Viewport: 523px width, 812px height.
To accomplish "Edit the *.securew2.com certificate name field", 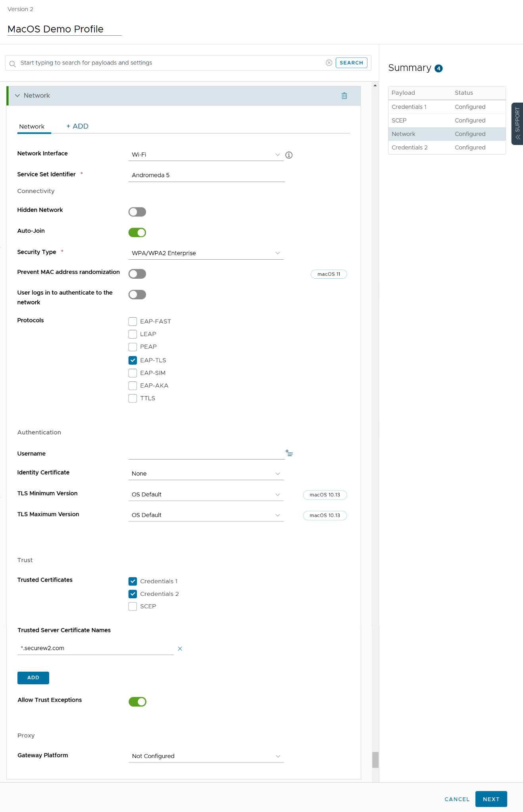I will (96, 648).
